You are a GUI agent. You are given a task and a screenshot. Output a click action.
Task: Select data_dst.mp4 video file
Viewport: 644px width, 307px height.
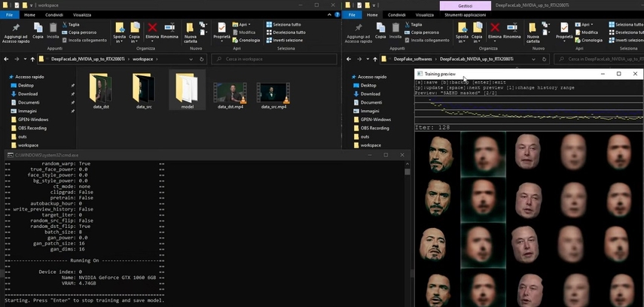pos(230,96)
